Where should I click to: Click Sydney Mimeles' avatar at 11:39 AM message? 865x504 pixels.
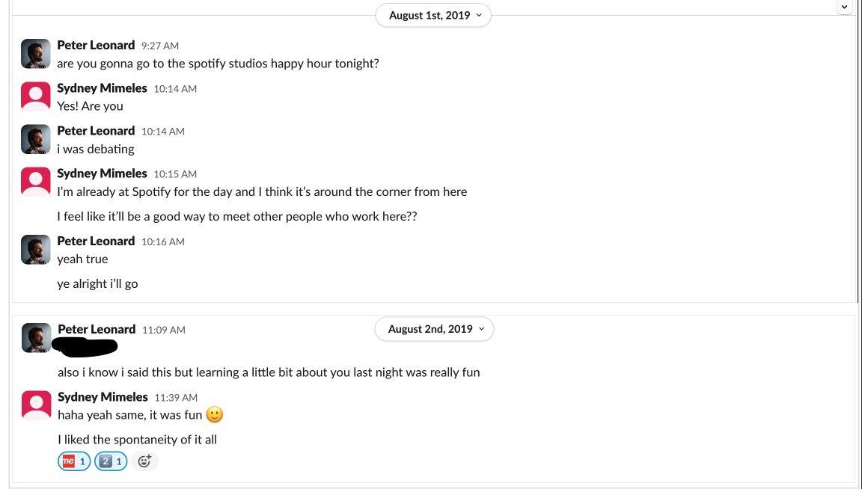(x=37, y=405)
